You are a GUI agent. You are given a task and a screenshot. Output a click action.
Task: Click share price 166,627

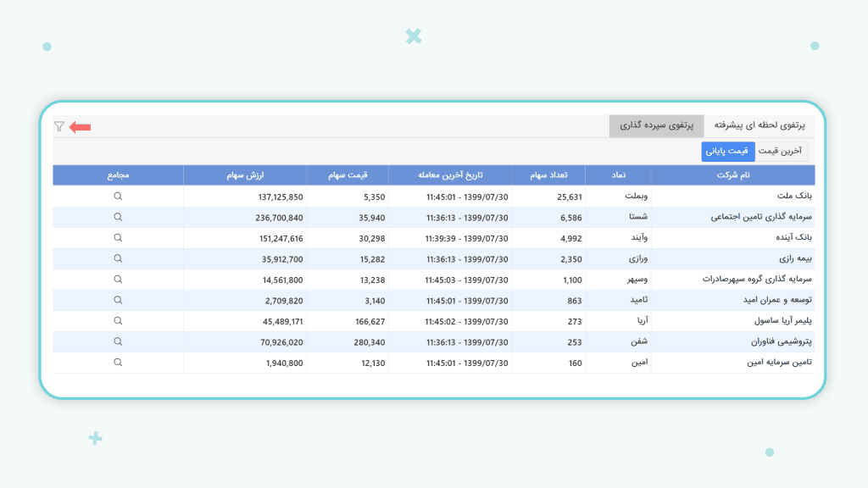point(370,321)
